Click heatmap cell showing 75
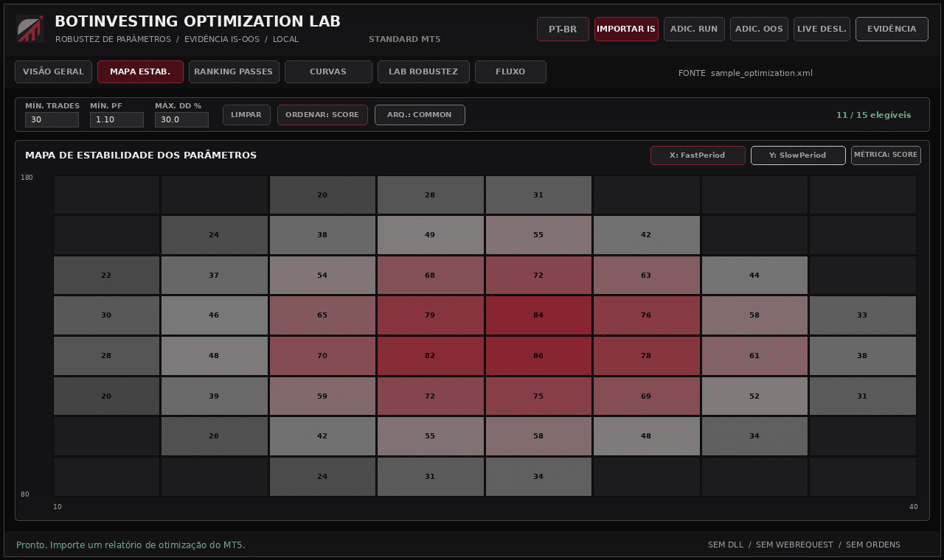This screenshot has height=560, width=944. click(x=538, y=396)
